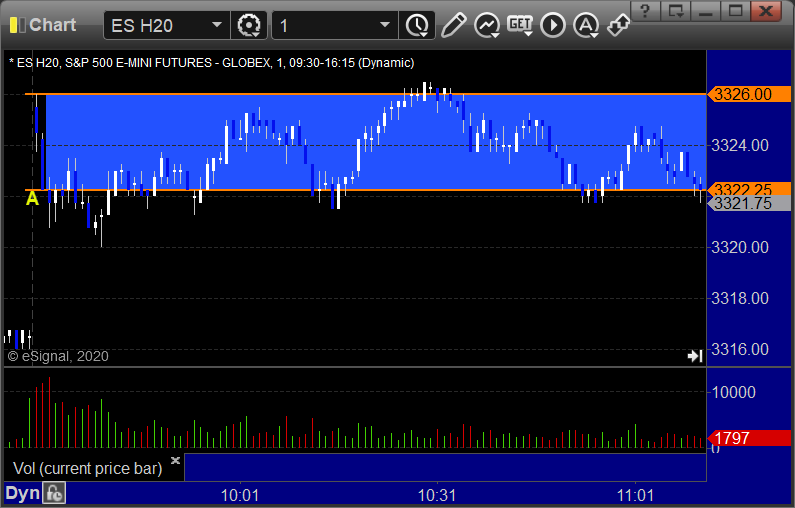Expand the ES H20 symbol dropdown

[x=217, y=25]
